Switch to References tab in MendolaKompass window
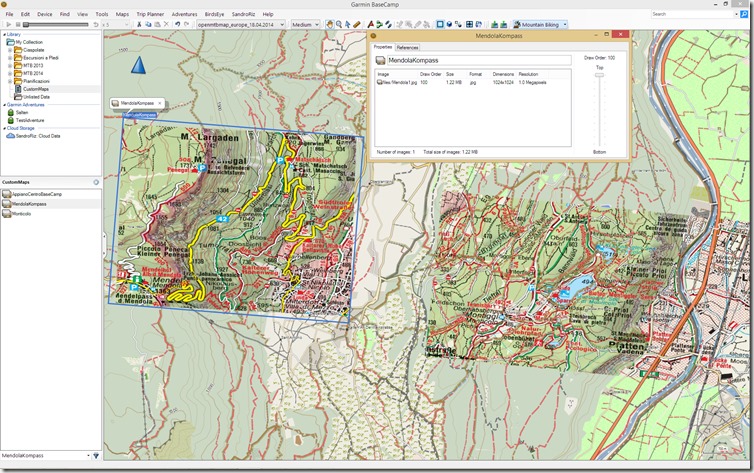 [x=407, y=48]
